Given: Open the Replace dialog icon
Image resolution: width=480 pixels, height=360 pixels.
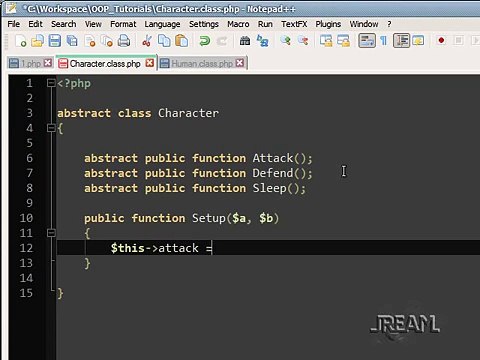Looking at the screenshot, I should click(x=262, y=41).
